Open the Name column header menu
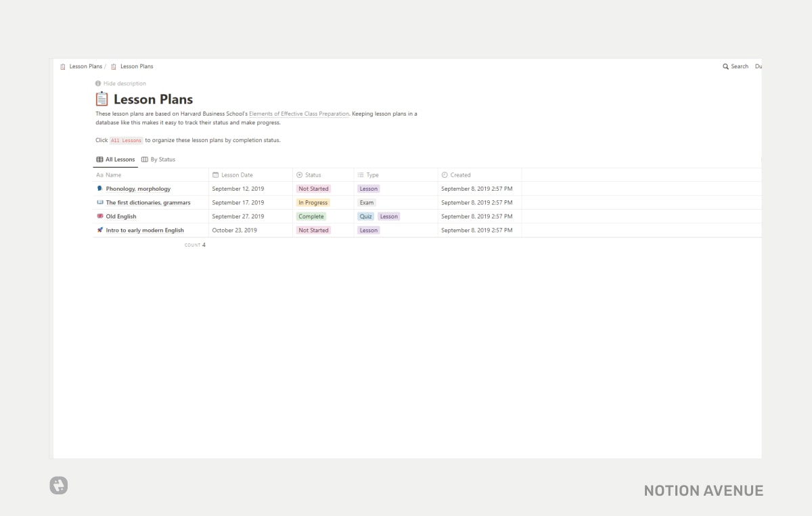This screenshot has height=516, width=812. coord(150,175)
